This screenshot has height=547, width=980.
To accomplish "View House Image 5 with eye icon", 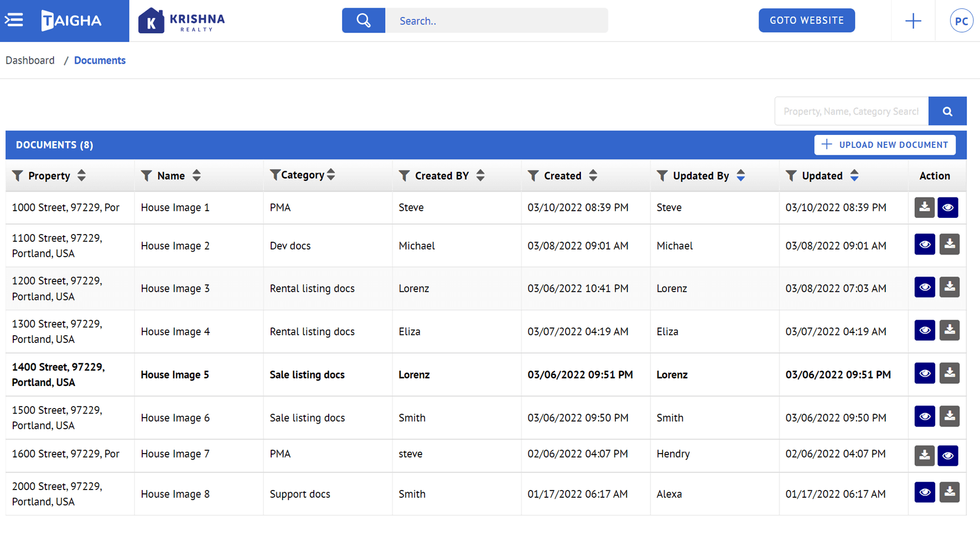I will point(925,373).
